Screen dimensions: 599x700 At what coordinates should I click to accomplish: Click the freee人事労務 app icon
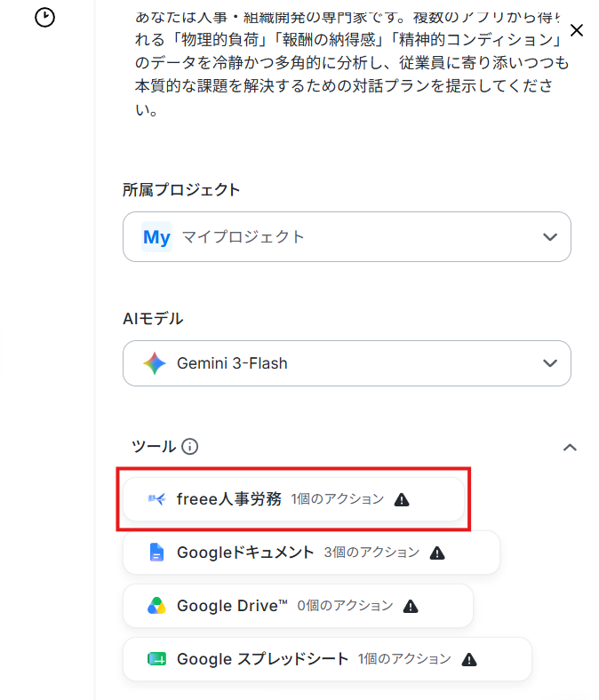pyautogui.click(x=156, y=498)
